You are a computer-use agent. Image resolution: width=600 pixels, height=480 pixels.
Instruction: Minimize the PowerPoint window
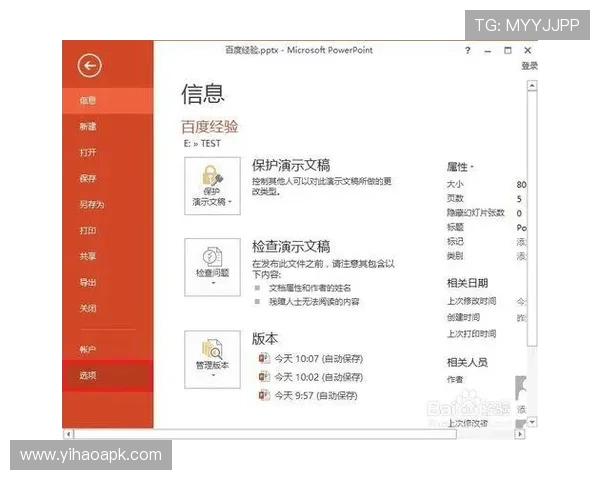488,51
